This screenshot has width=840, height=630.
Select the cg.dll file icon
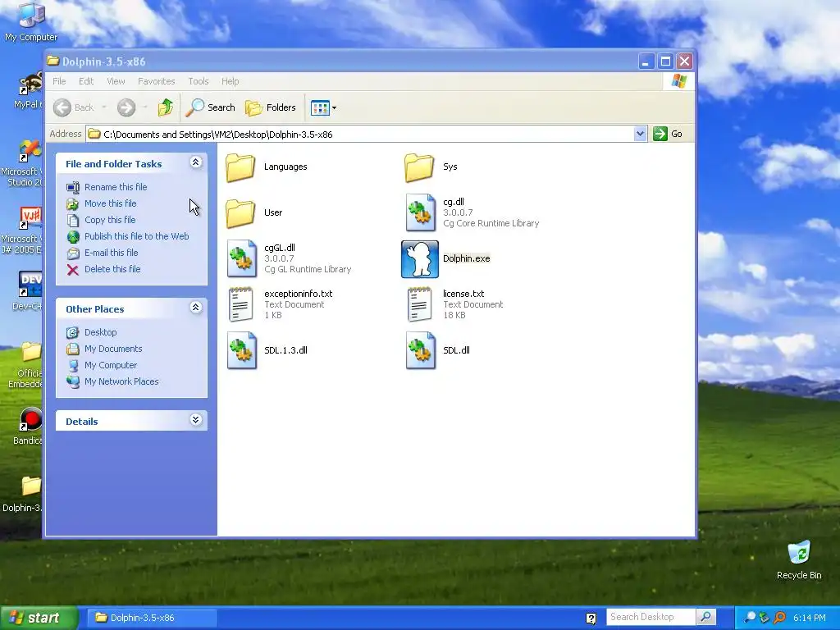click(421, 212)
